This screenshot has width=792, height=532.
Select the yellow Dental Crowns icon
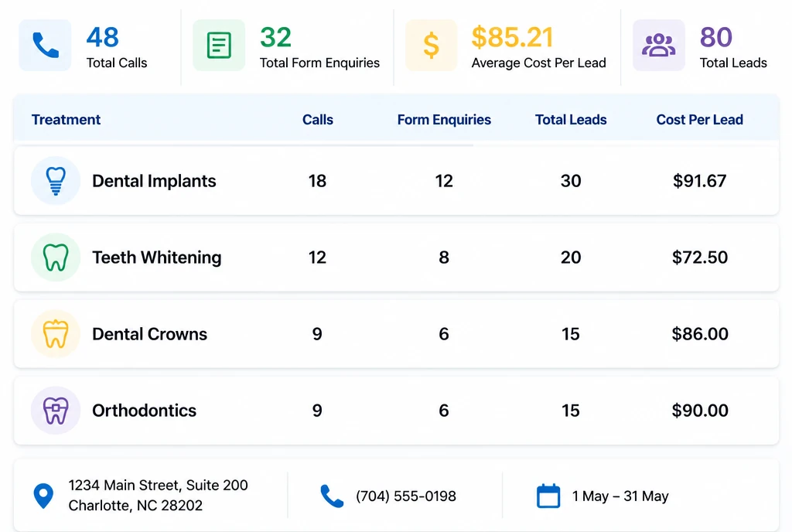tap(56, 334)
